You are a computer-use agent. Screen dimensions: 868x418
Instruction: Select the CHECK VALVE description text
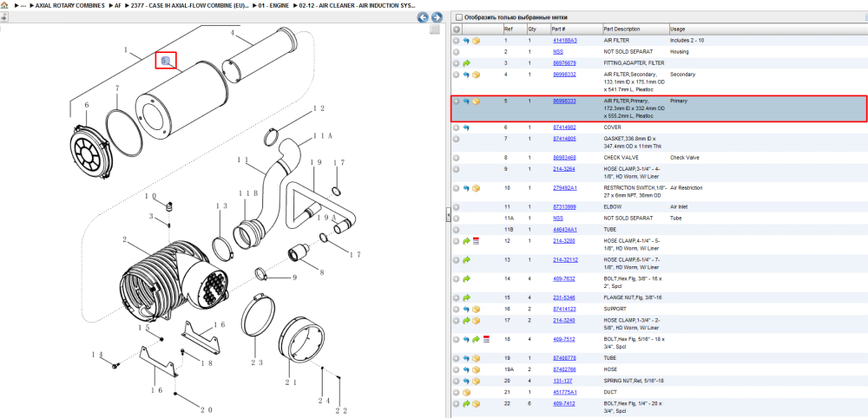(x=621, y=158)
